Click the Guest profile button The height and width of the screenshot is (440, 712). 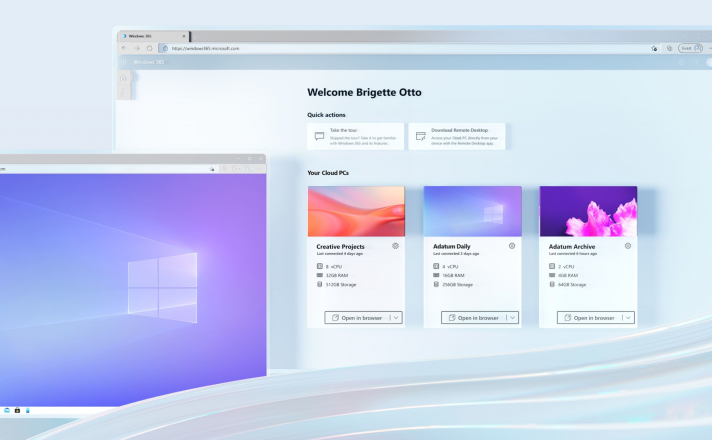(691, 48)
